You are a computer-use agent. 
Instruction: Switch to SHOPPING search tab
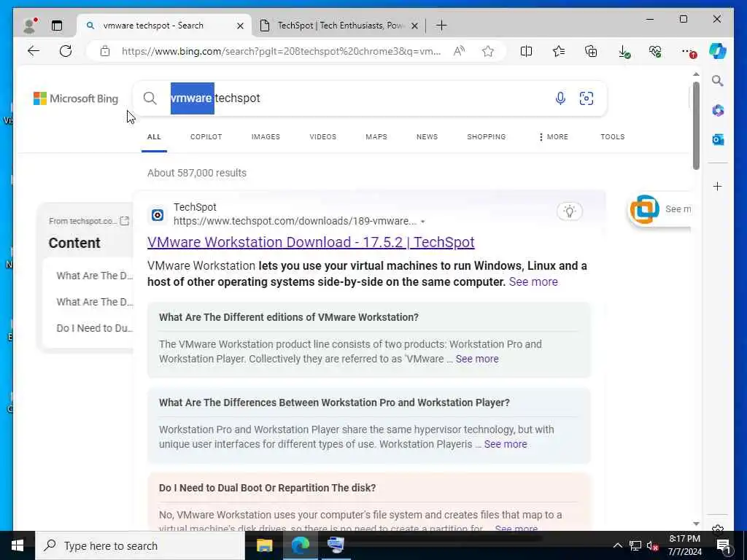click(486, 136)
